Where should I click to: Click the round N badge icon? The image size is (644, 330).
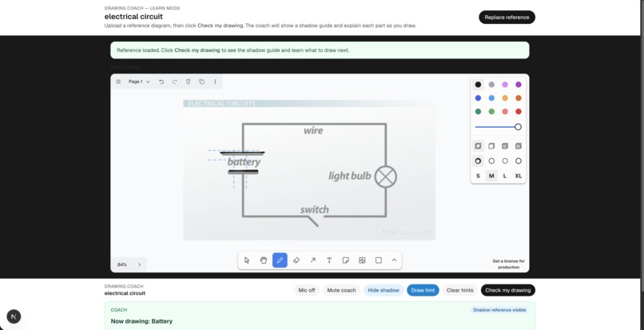pos(14,316)
